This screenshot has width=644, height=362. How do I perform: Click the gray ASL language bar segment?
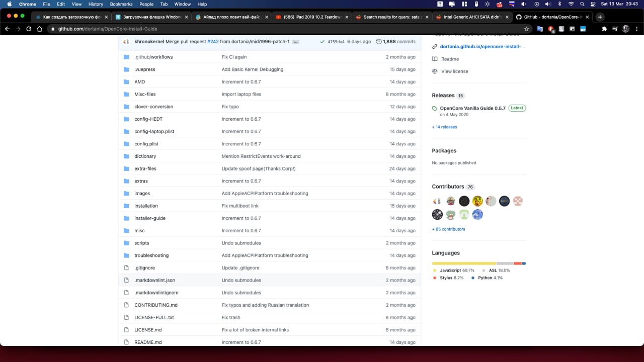click(505, 263)
